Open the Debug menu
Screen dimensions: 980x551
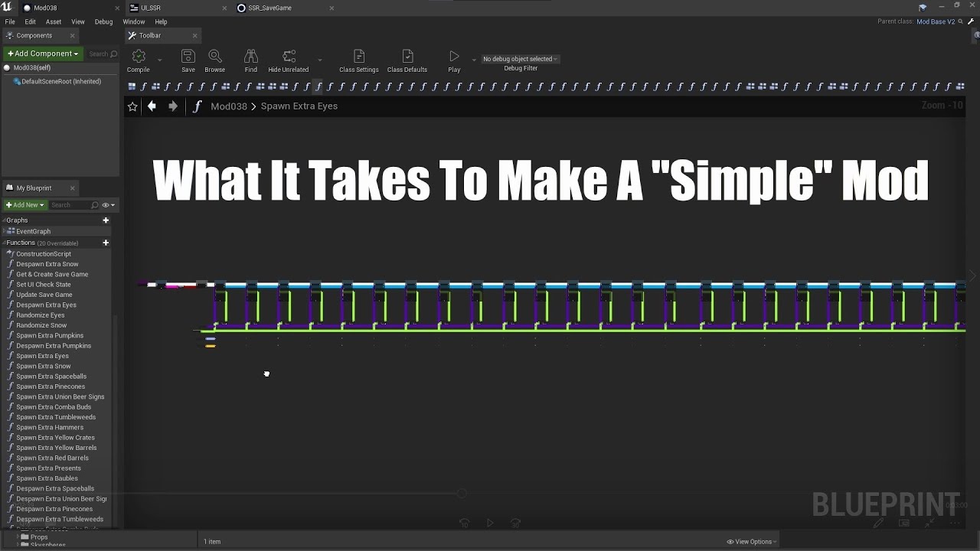point(103,21)
